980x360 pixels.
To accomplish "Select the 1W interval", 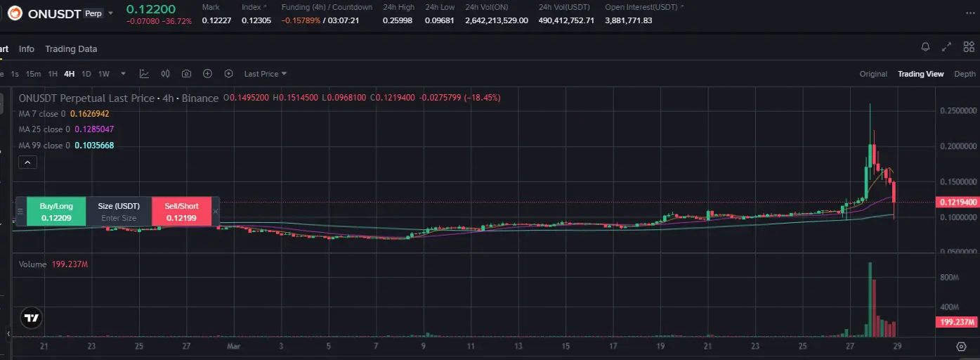I will (104, 74).
